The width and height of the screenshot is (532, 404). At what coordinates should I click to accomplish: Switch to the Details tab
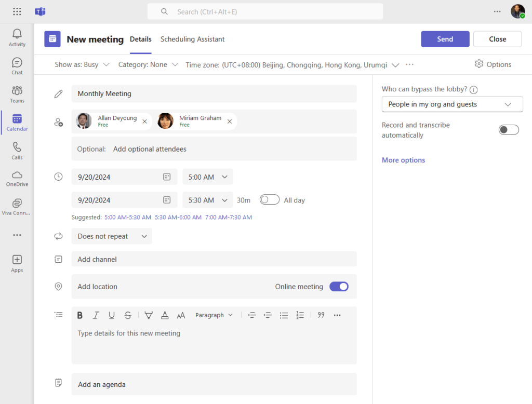140,39
